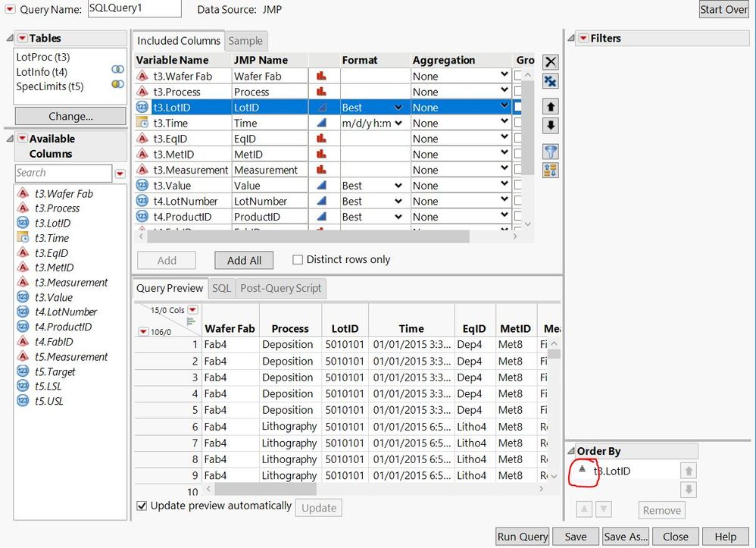Toggle the Group By checkbox for t3.Time
This screenshot has height=548, width=756.
pyautogui.click(x=518, y=122)
